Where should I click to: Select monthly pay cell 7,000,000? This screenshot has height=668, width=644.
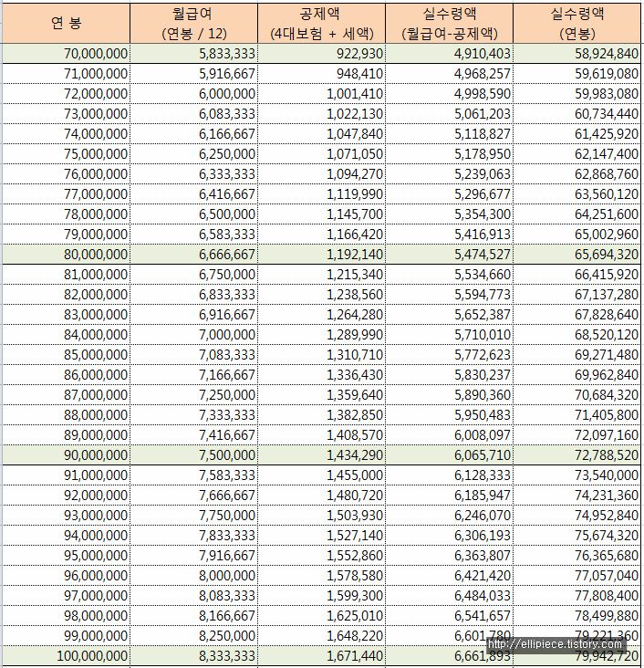[193, 334]
